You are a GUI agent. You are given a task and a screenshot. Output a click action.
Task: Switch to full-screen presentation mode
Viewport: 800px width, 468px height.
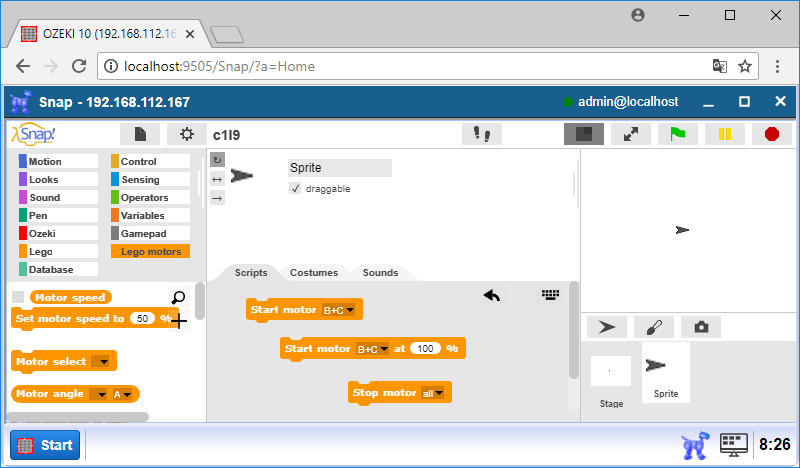631,134
